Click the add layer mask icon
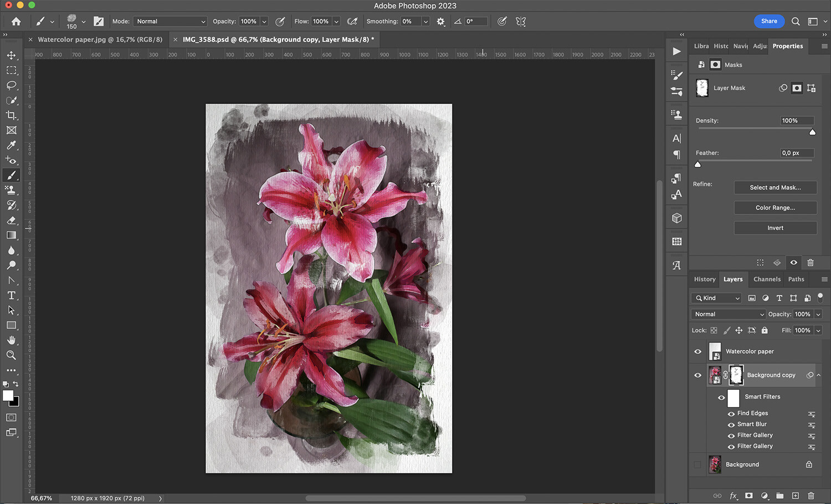 click(x=748, y=496)
